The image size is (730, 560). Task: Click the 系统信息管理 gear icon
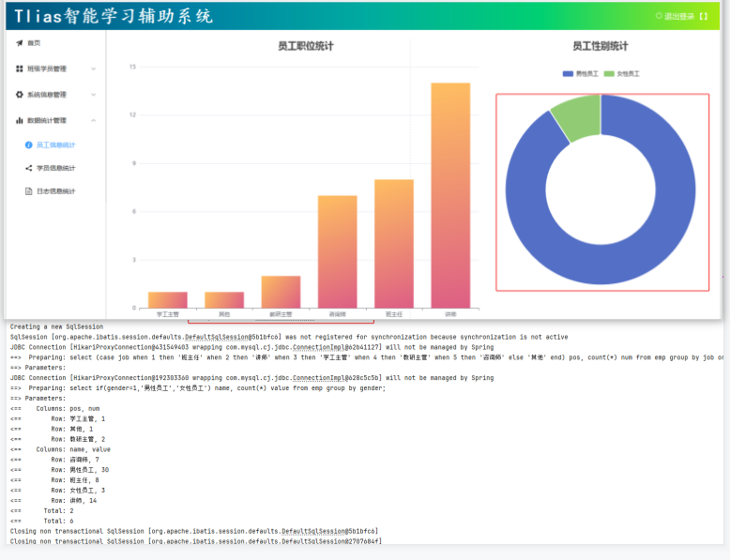click(19, 95)
